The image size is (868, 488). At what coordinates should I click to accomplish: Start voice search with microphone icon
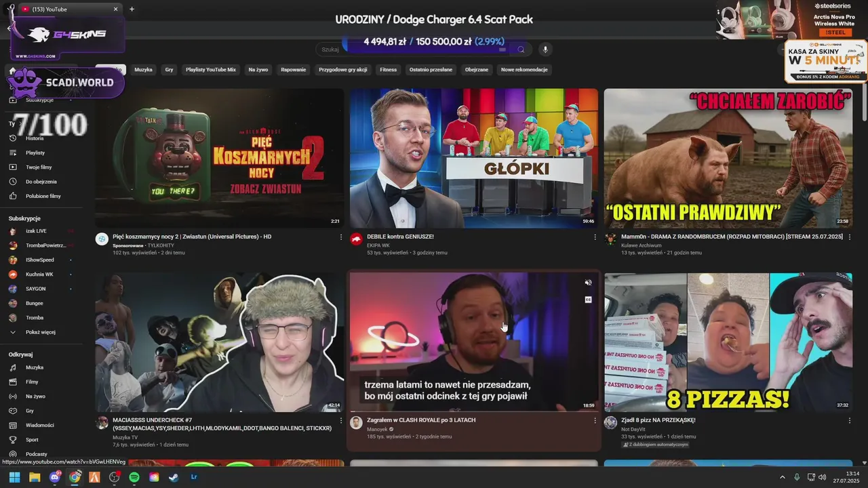pyautogui.click(x=545, y=49)
